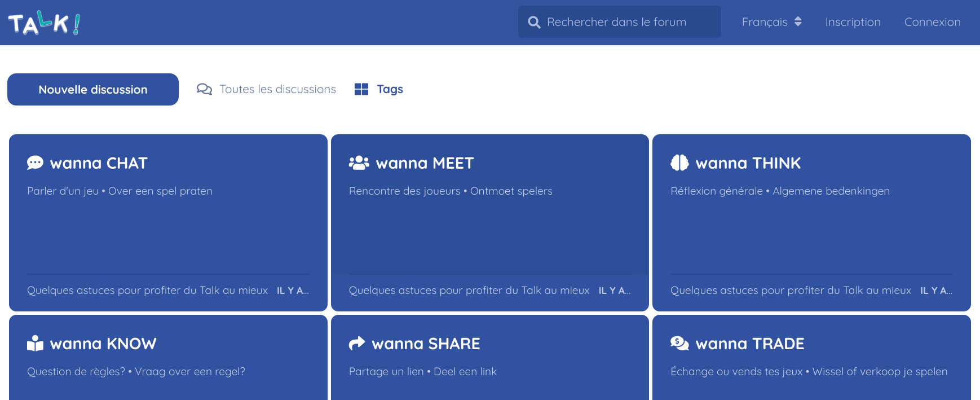Expand language selector via its arrows
This screenshot has width=980, height=400.
pos(798,22)
